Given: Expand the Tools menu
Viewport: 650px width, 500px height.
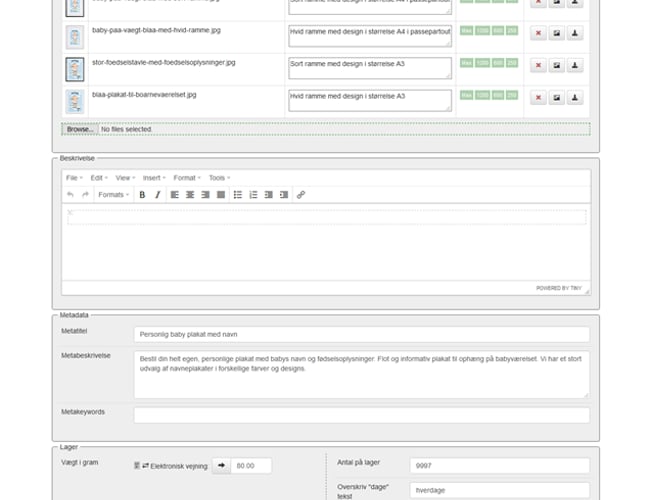Looking at the screenshot, I should pyautogui.click(x=219, y=178).
